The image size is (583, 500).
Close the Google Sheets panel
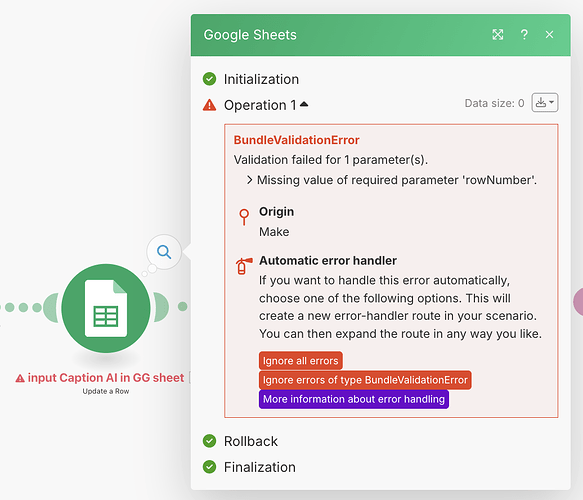click(x=549, y=35)
